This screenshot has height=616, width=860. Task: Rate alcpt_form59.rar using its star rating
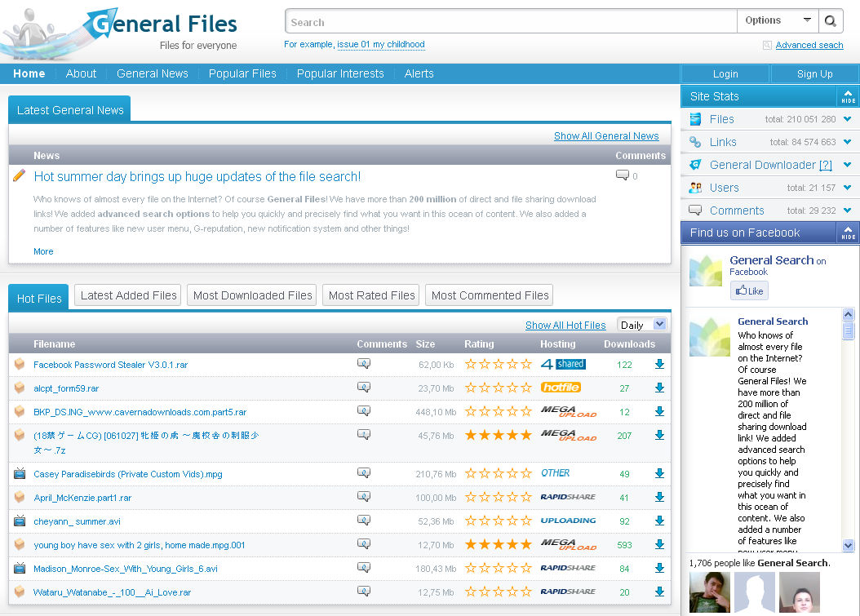coord(498,388)
